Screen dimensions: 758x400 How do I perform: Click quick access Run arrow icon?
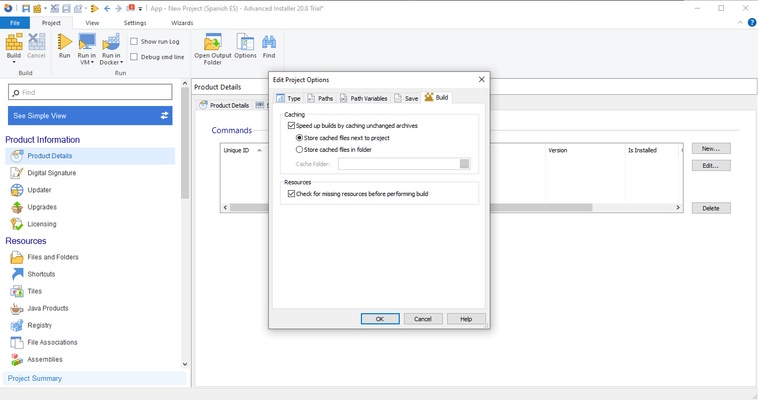[x=95, y=8]
